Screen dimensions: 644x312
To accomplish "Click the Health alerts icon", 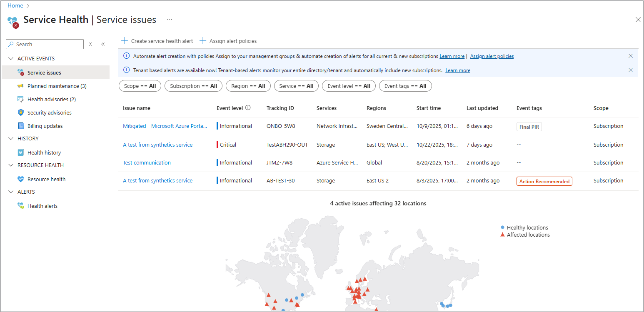I will 20,206.
